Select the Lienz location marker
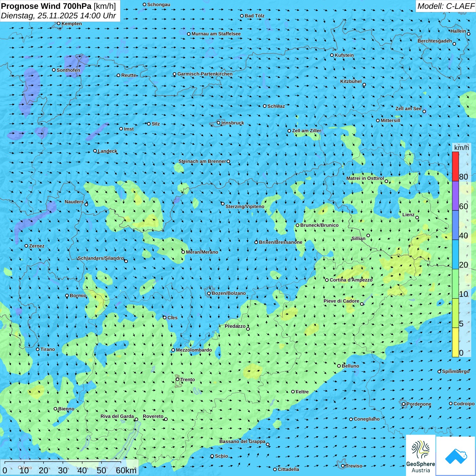The height and width of the screenshot is (476, 476). pos(417,218)
